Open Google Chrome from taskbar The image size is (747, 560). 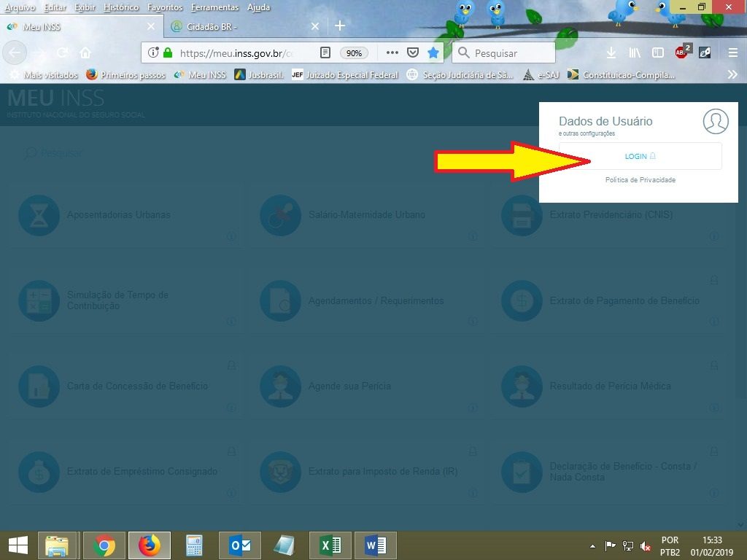click(104, 545)
